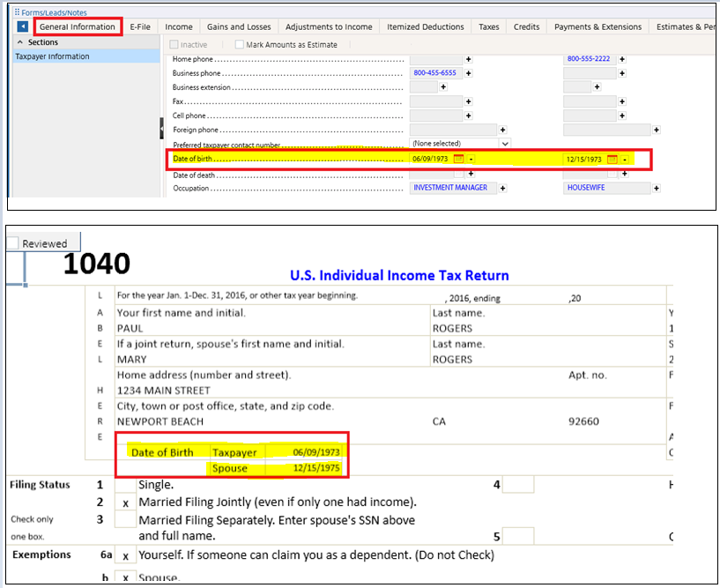720x588 pixels.
Task: Click the blue back arrow icon
Action: tap(22, 27)
